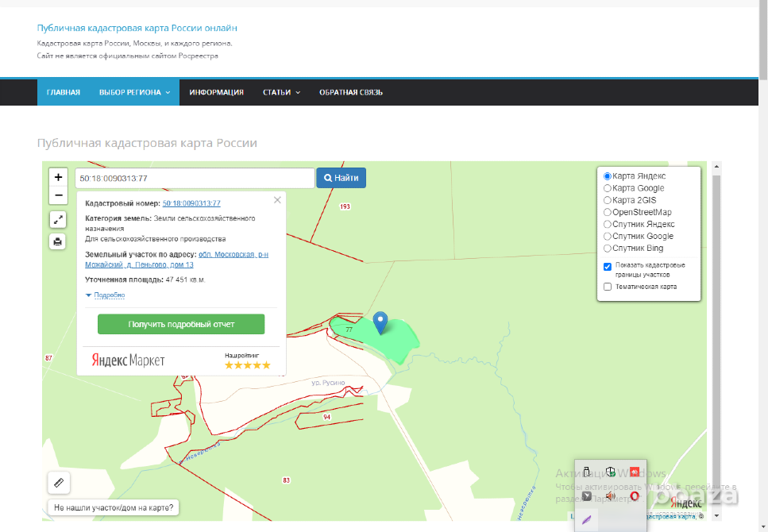Click the cadastral number search field
Image resolution: width=768 pixels, height=532 pixels.
193,178
